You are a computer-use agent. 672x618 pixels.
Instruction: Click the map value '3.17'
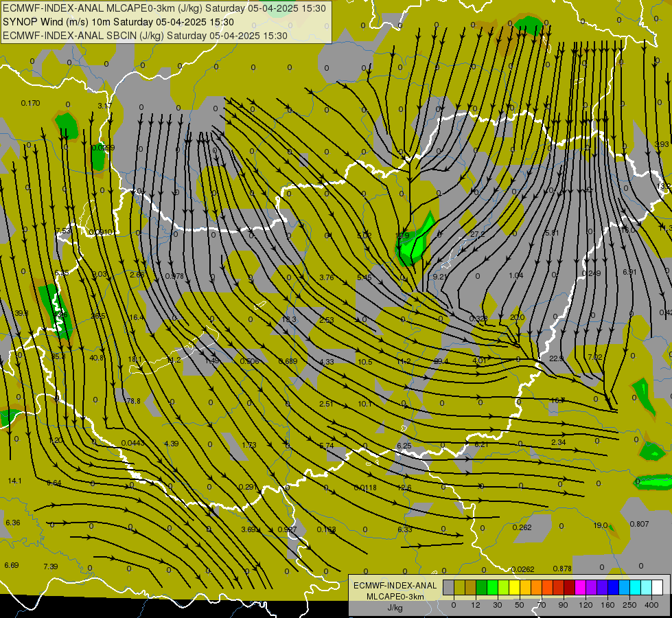(104, 106)
